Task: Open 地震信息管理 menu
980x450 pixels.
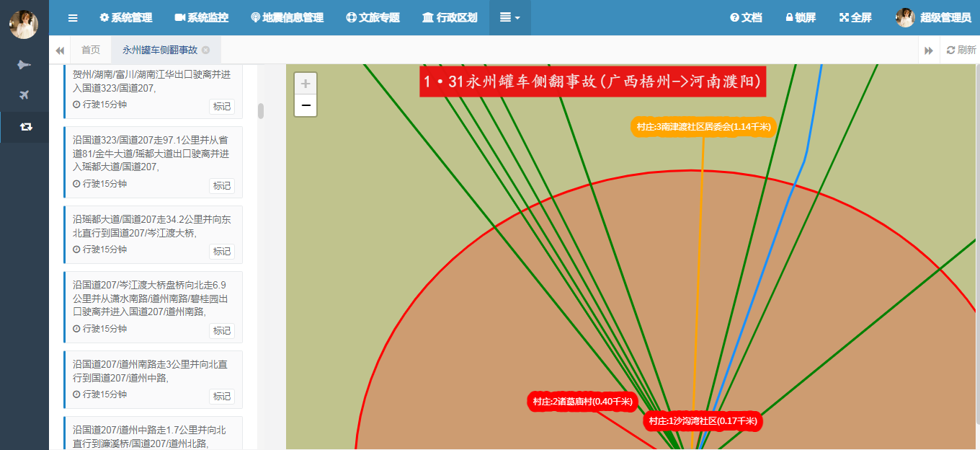Action: tap(287, 17)
